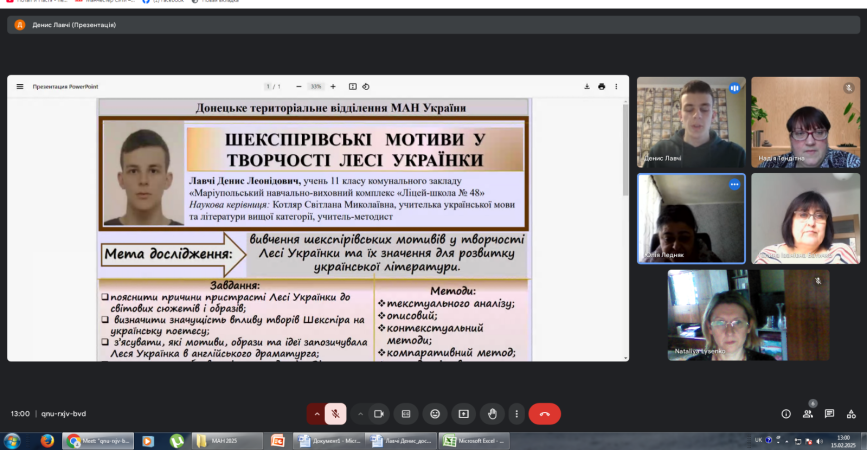Show the participants people panel
Image resolution: width=867 pixels, height=450 pixels.
[808, 413]
